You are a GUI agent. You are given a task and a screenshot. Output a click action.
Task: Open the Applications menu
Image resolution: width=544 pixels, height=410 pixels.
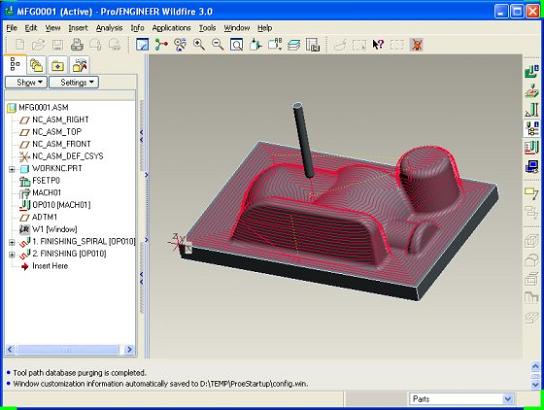171,28
